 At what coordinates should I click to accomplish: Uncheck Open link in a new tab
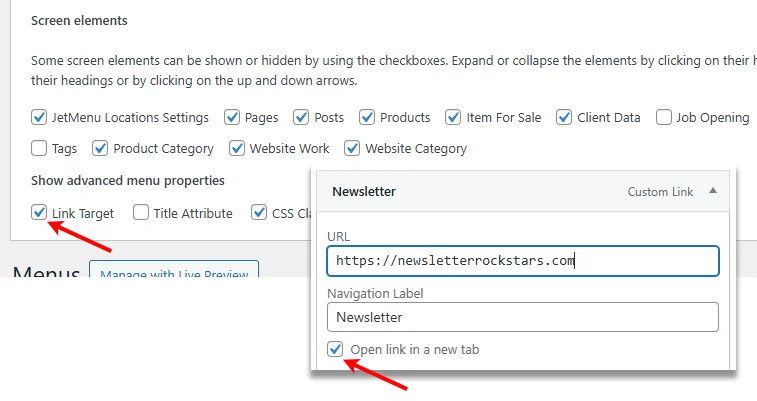336,349
